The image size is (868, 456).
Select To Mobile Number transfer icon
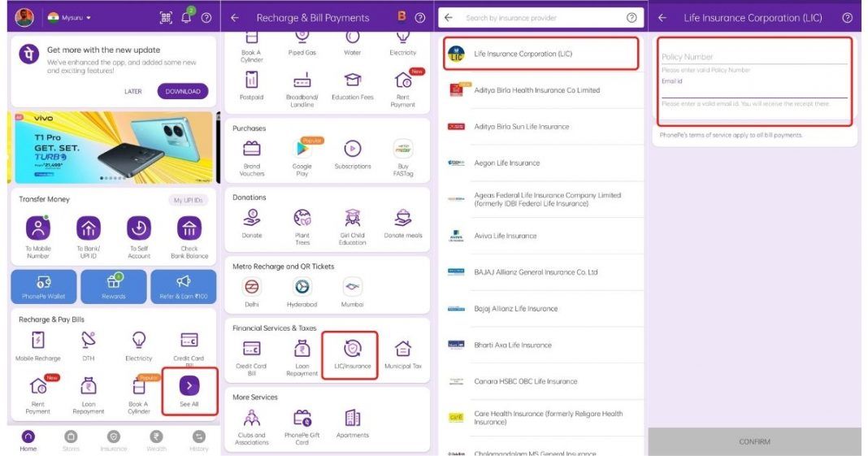tap(38, 228)
